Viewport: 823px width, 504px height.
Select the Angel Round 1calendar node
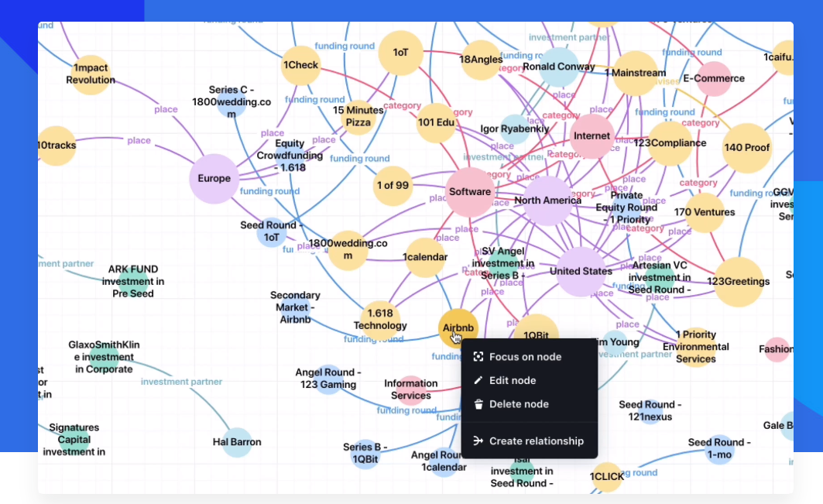[444, 461]
